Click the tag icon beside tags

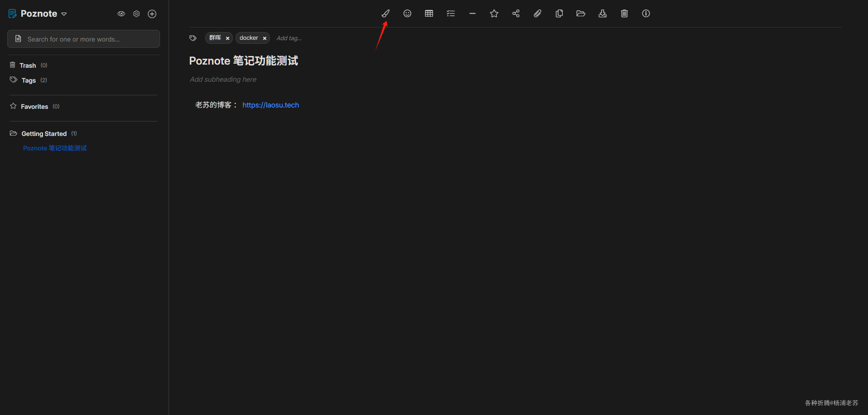click(x=193, y=38)
